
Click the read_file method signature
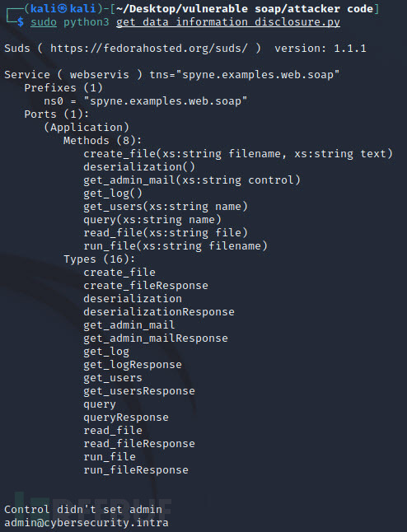point(166,233)
